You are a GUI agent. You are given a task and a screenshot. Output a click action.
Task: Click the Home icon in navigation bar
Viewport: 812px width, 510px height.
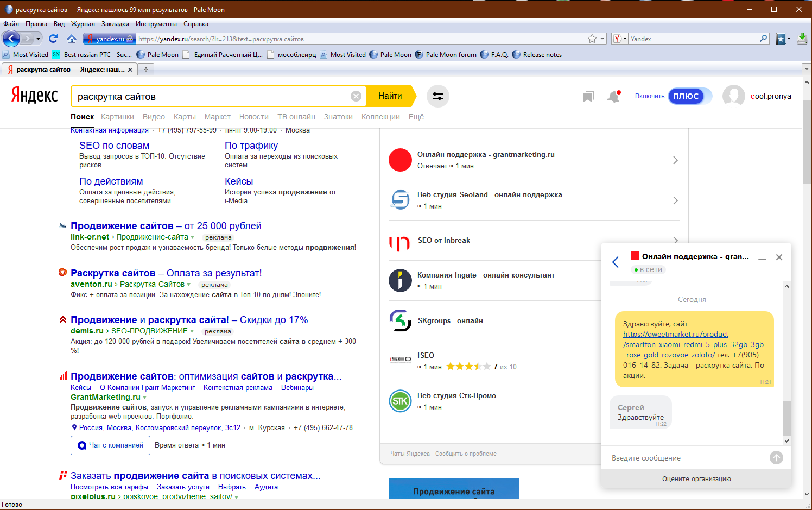72,39
